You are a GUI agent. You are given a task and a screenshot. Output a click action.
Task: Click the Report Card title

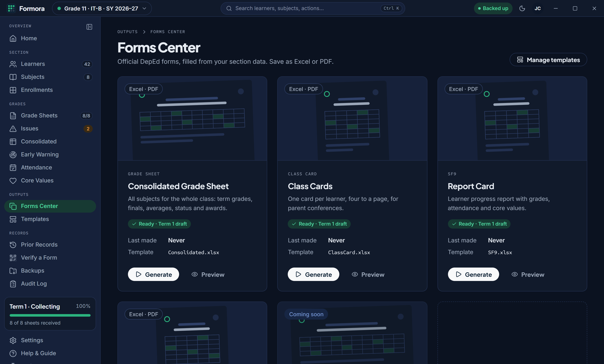(471, 186)
